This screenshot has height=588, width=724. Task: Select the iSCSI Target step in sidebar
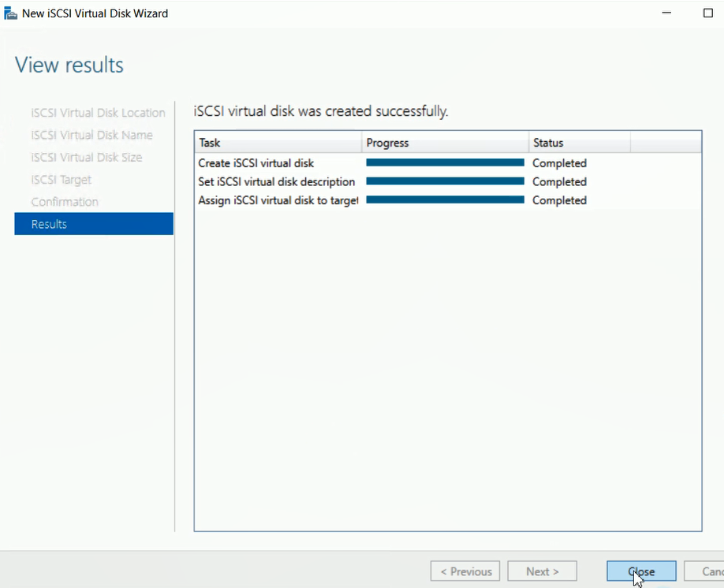[62, 180]
